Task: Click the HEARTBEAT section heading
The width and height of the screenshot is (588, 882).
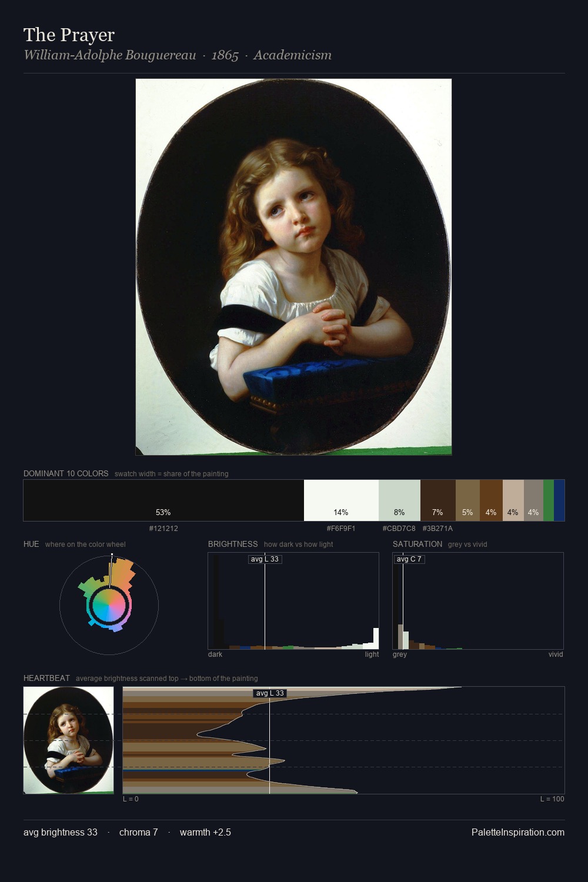Action: coord(46,679)
